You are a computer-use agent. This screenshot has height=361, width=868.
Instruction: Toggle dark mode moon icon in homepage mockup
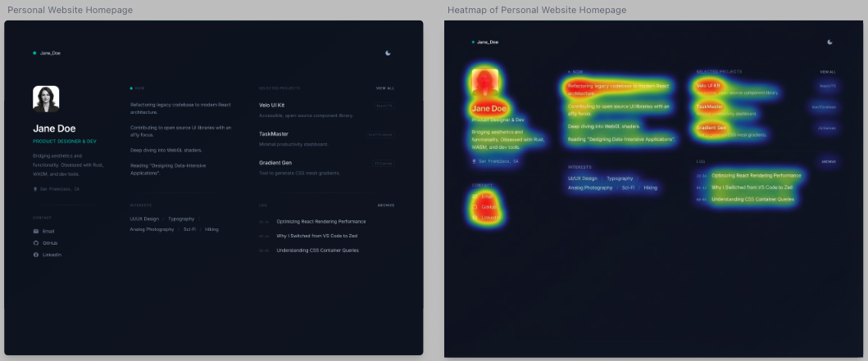pos(389,53)
